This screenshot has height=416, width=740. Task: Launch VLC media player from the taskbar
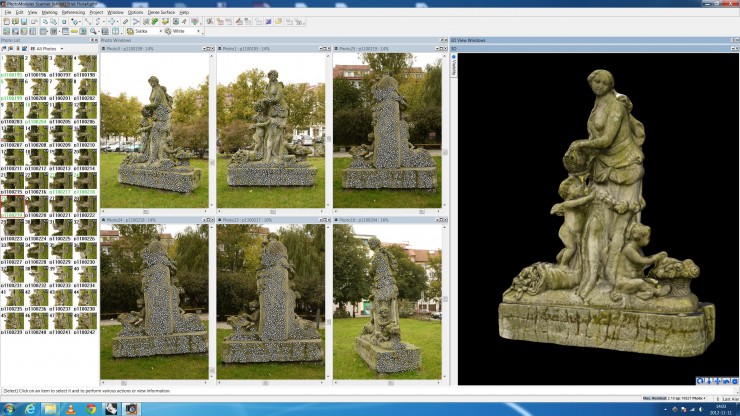pos(71,408)
